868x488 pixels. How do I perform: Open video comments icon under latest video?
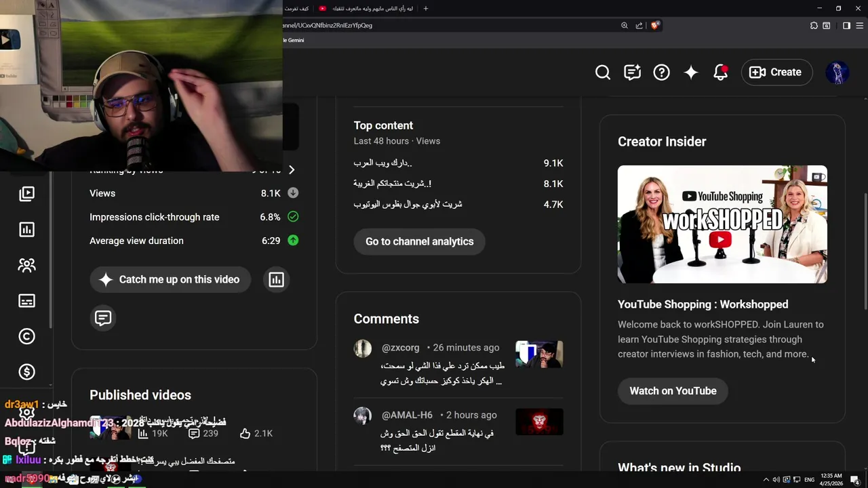[x=103, y=318]
